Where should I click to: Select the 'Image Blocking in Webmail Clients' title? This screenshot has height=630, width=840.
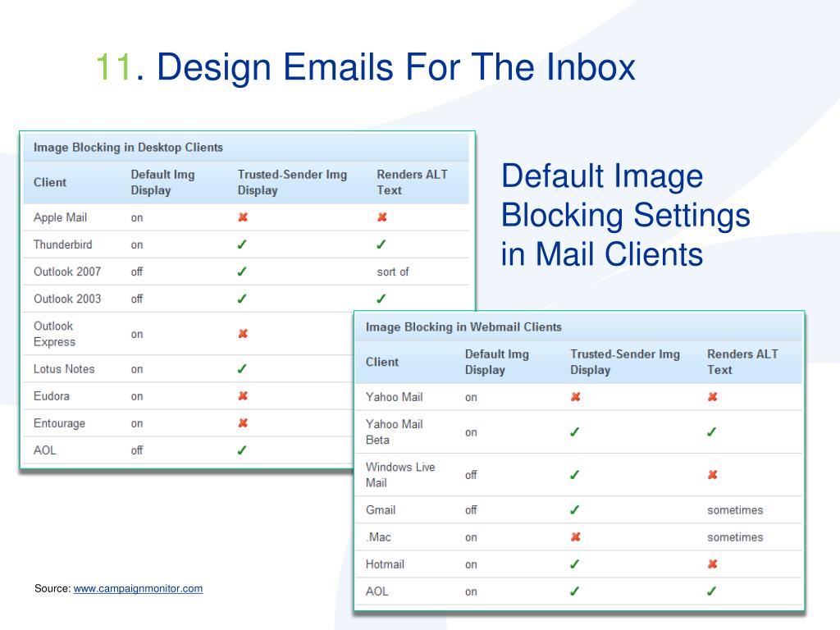(463, 326)
